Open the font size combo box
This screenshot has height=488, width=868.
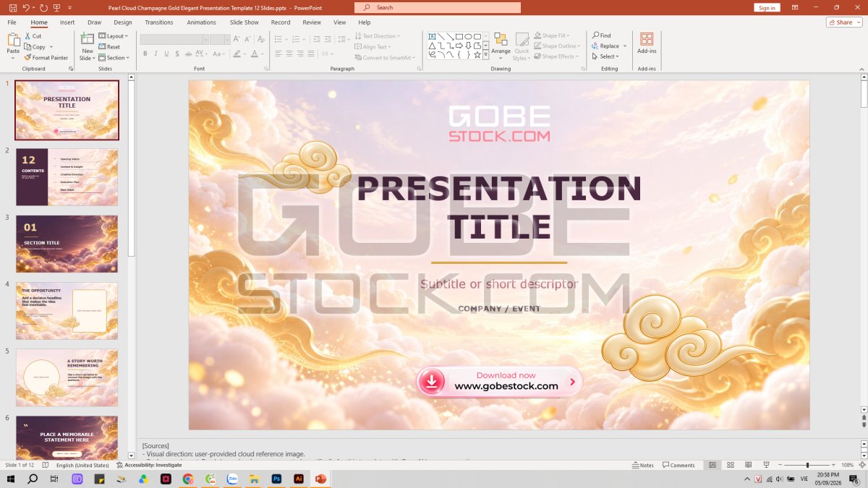[x=220, y=40]
